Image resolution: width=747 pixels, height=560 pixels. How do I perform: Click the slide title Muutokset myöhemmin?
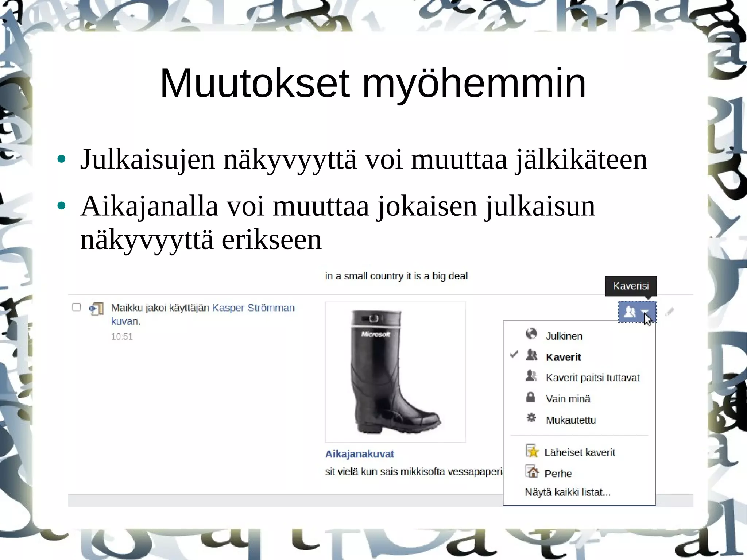(373, 84)
